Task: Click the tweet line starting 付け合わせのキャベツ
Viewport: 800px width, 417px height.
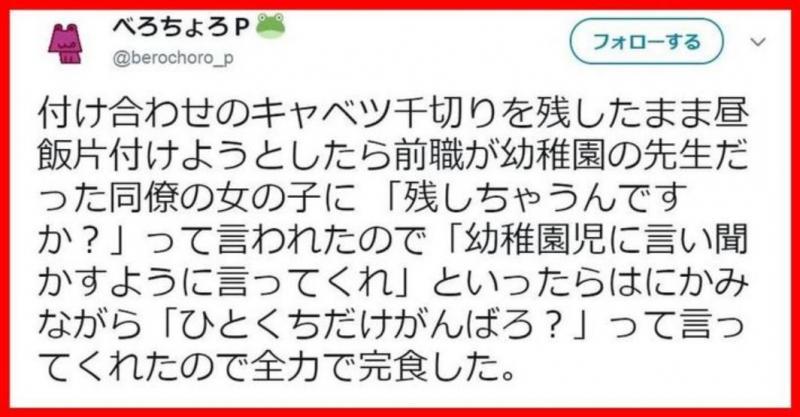Action: (x=393, y=116)
